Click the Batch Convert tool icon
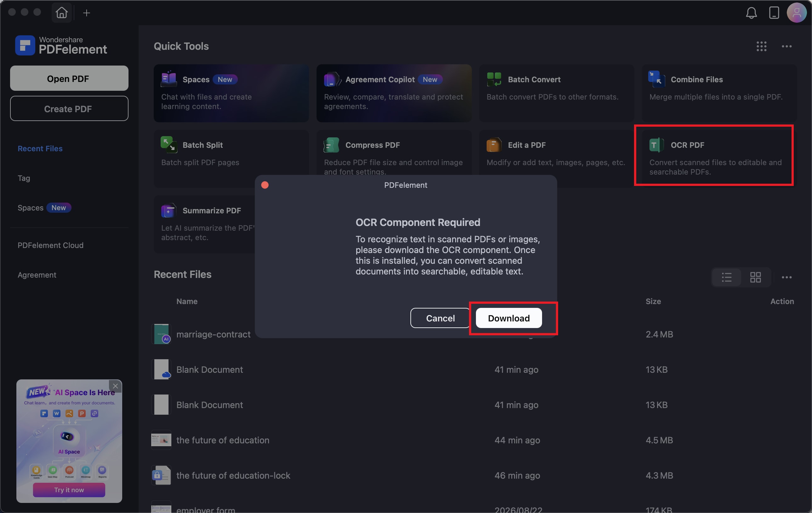The image size is (812, 513). click(494, 79)
